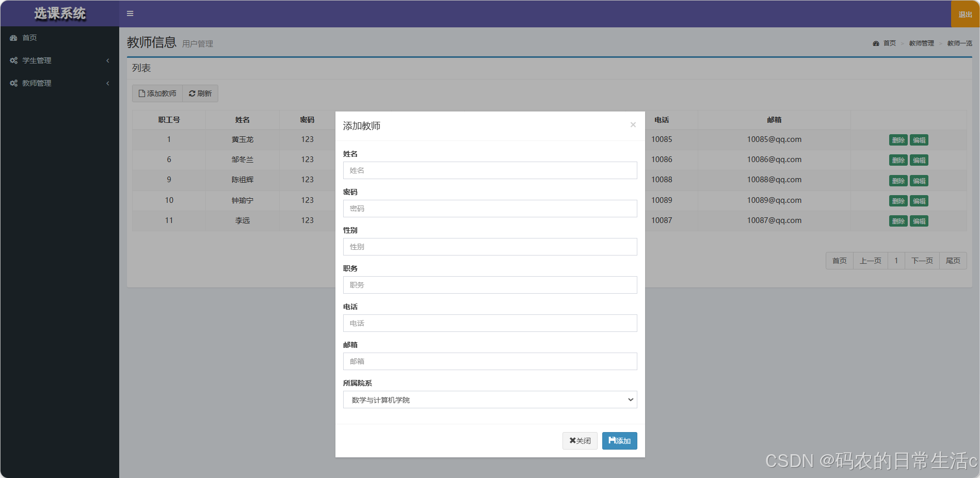The width and height of the screenshot is (980, 478).
Task: Click the refresh icon on the 刷新 button
Action: (192, 93)
